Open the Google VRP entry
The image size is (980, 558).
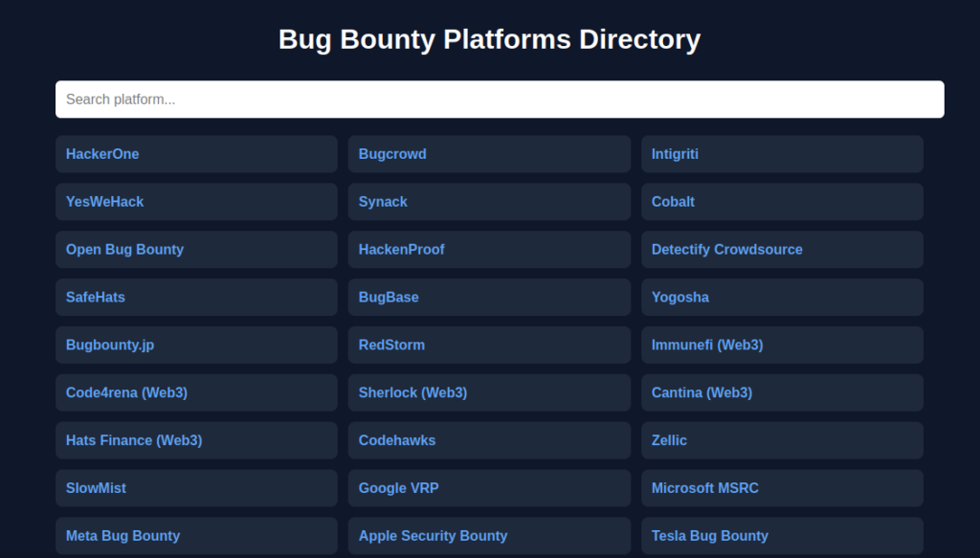pos(398,488)
